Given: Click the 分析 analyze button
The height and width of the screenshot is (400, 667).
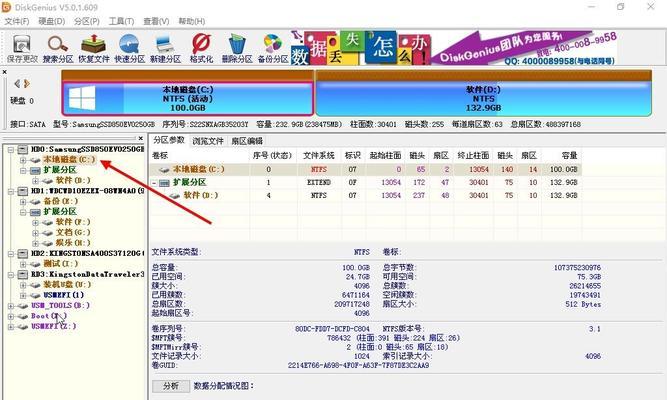Looking at the screenshot, I should pos(171,386).
